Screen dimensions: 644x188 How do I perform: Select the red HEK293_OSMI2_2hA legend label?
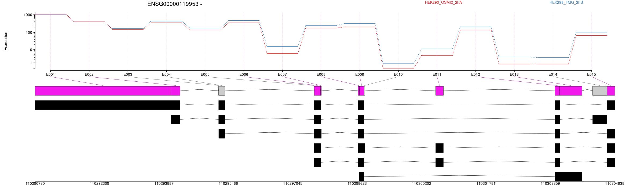tap(443, 3)
